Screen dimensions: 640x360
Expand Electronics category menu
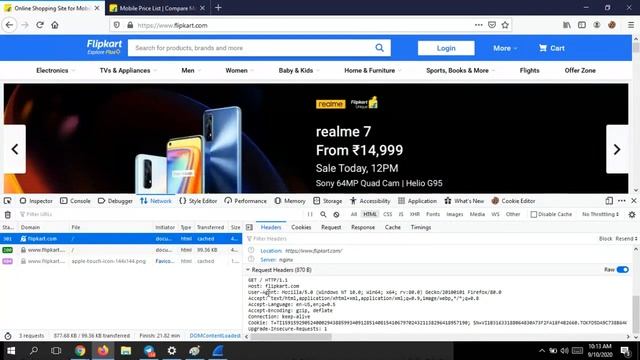tap(55, 71)
